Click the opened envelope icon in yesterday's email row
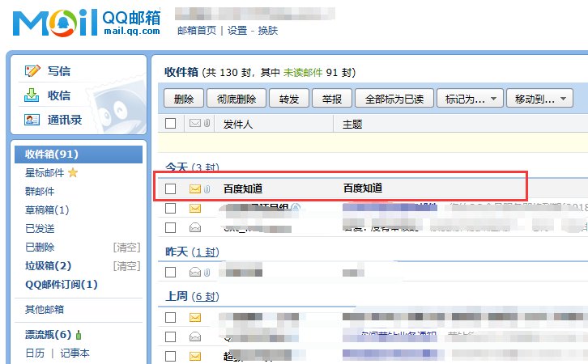 195,272
